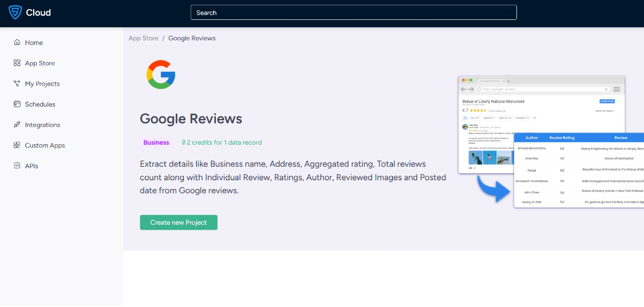Focus the Search input field
Image resolution: width=644 pixels, height=307 pixels.
(x=354, y=12)
